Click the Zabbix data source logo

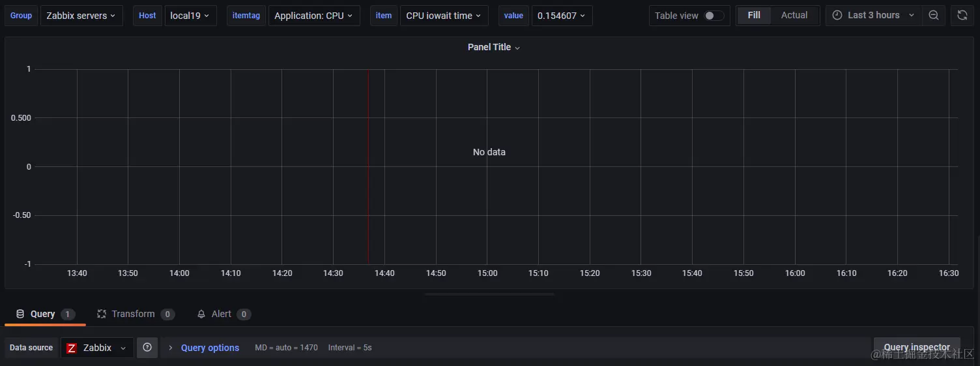click(x=72, y=348)
